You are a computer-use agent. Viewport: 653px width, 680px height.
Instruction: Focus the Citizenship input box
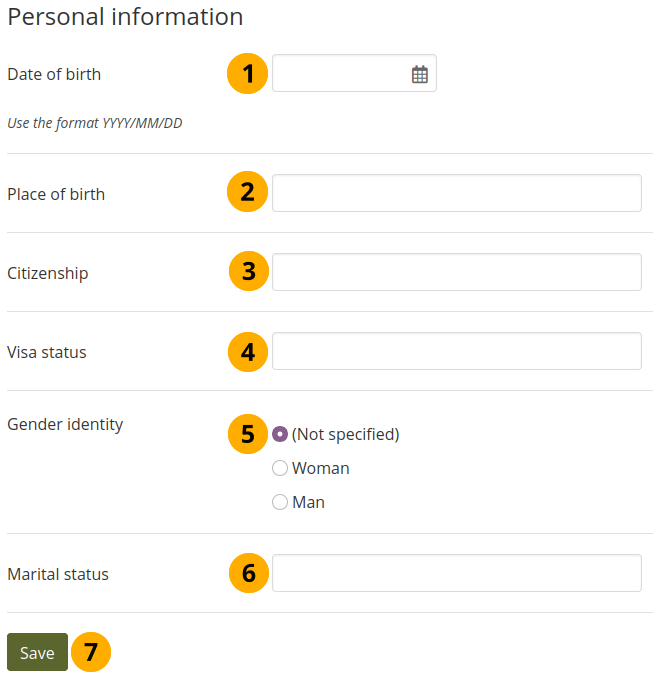456,272
